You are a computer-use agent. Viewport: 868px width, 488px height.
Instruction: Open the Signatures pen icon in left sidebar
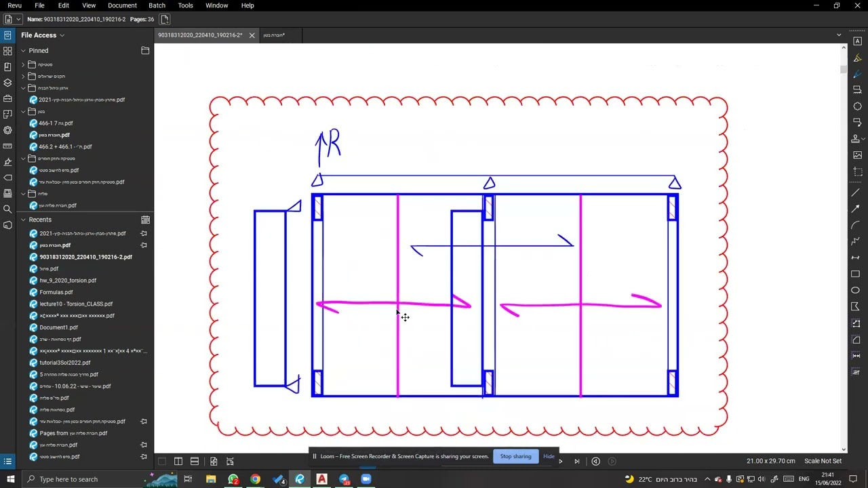(7, 162)
